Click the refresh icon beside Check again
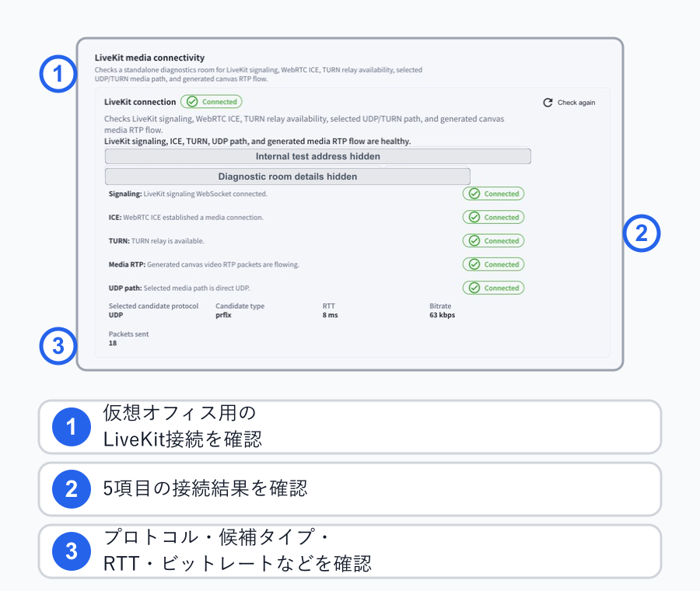 pyautogui.click(x=548, y=103)
